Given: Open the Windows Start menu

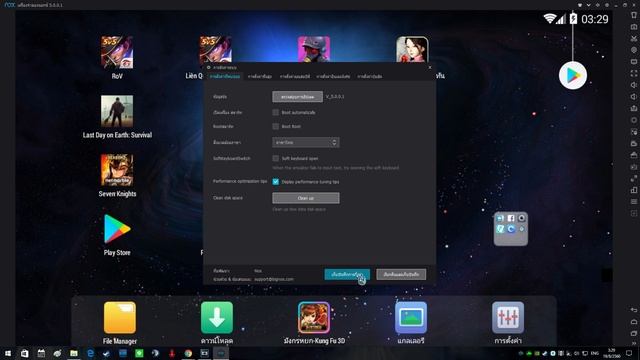Looking at the screenshot, I should [x=8, y=353].
